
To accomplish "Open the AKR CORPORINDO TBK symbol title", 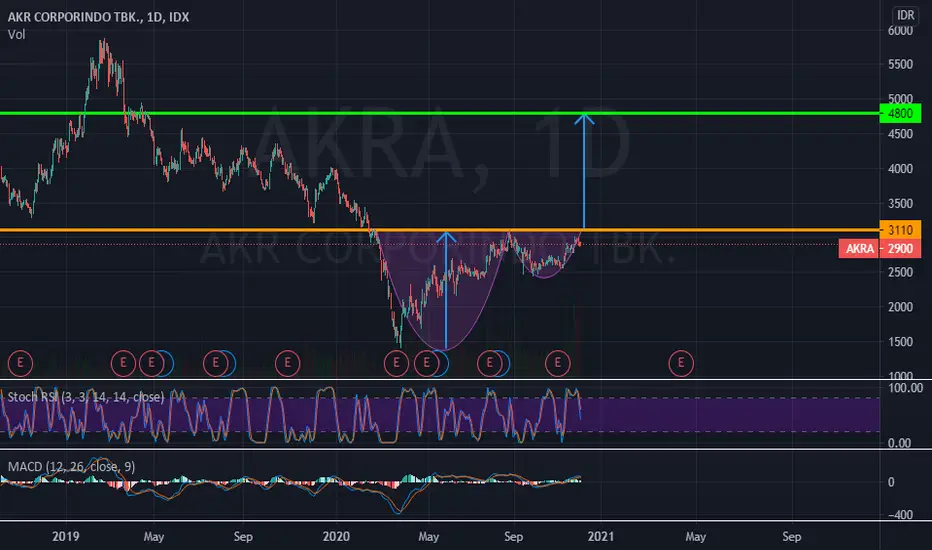I will tap(98, 17).
